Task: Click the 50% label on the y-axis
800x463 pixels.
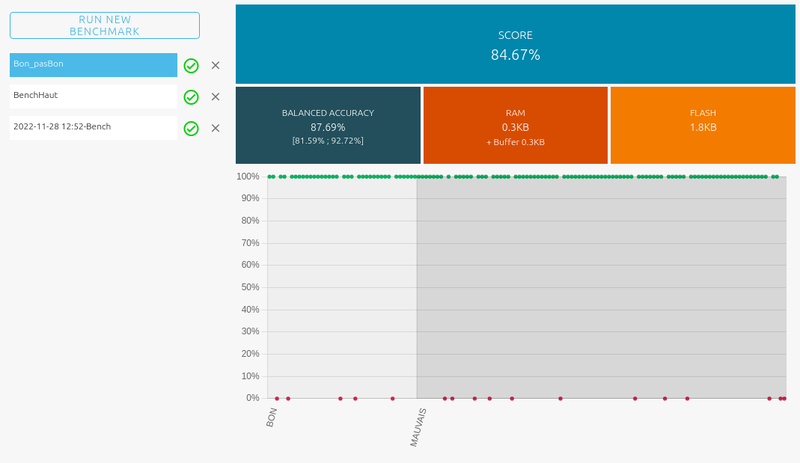Action: [x=250, y=287]
